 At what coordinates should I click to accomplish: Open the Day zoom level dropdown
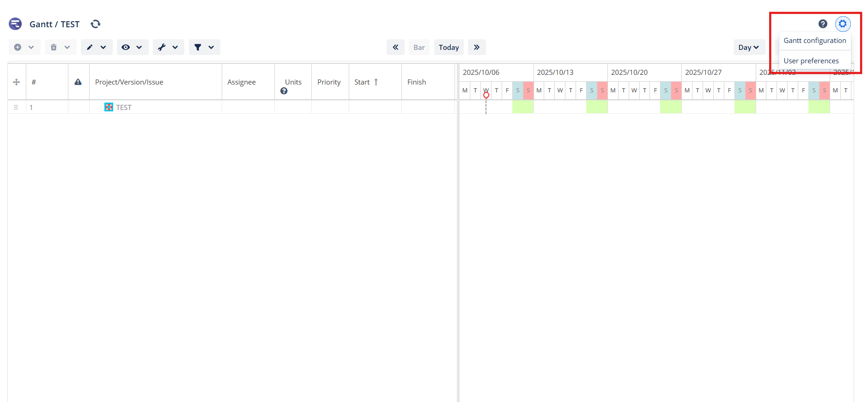749,47
